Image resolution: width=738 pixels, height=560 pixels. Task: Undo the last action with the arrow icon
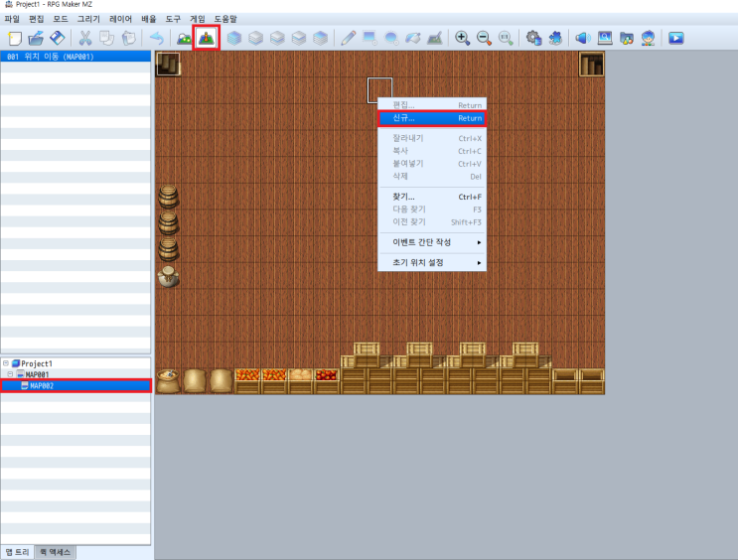[x=156, y=38]
